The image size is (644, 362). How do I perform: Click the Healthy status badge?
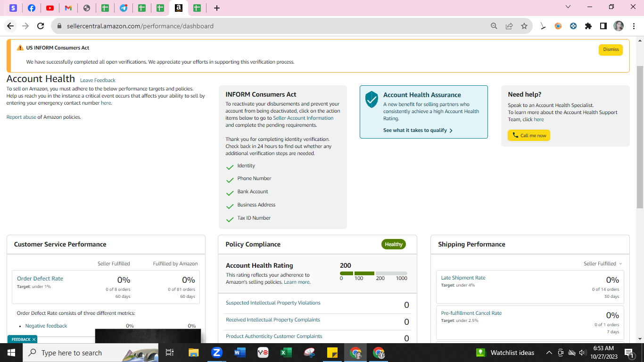394,244
